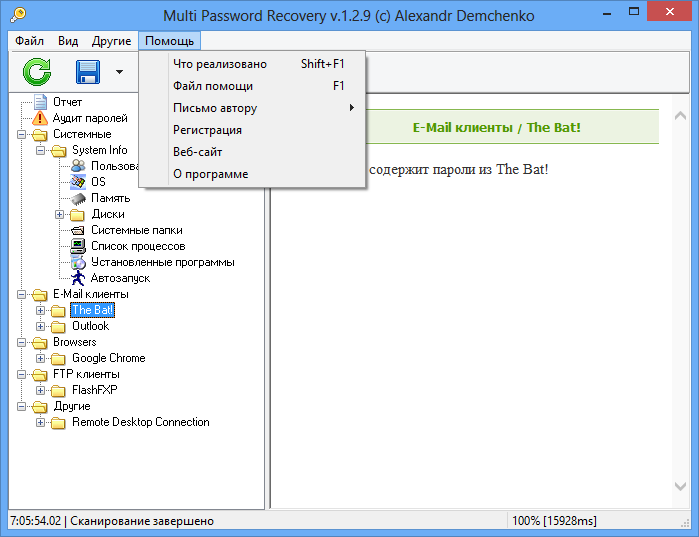Click the Outlook folder icon
699x537 pixels.
[x=58, y=327]
